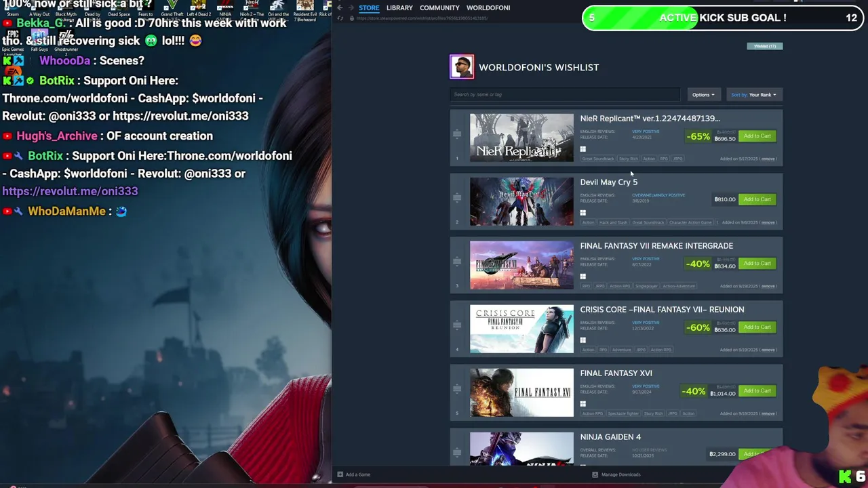Click 'Add a Game' at bottom of Steam
The width and height of the screenshot is (868, 488).
354,474
